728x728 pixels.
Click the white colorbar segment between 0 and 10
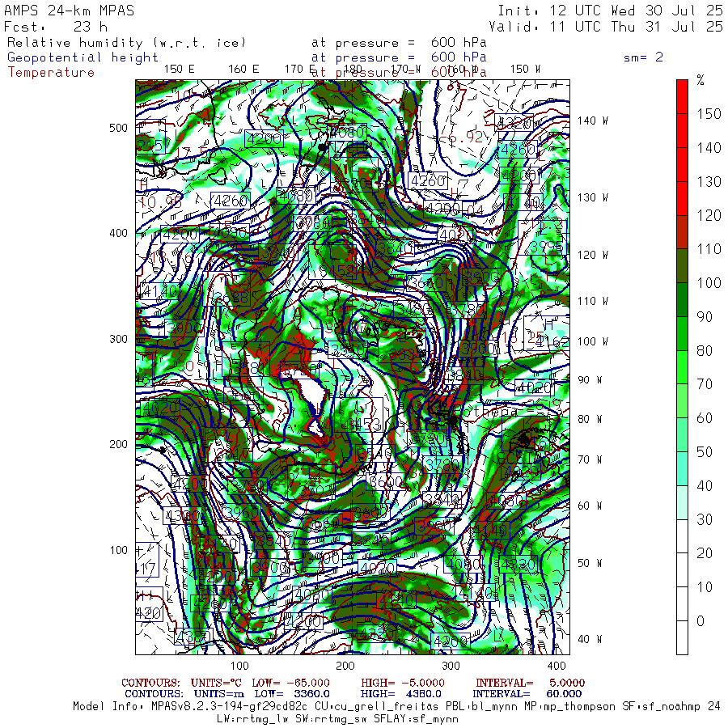[x=682, y=603]
